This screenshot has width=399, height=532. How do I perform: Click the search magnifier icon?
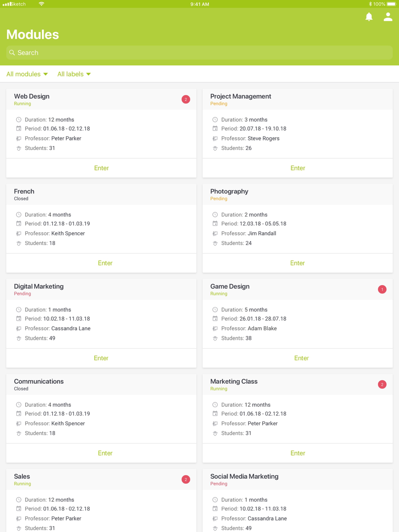[x=12, y=53]
